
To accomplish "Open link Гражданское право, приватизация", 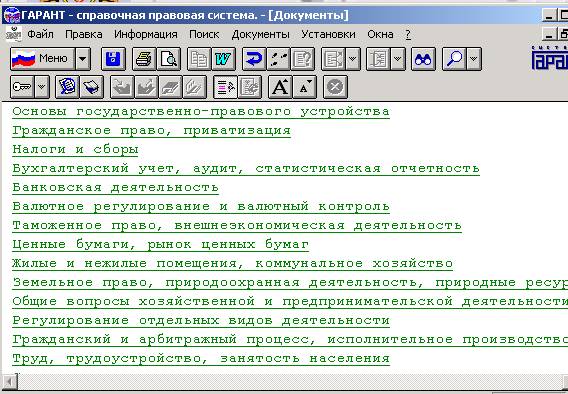I will (x=151, y=130).
